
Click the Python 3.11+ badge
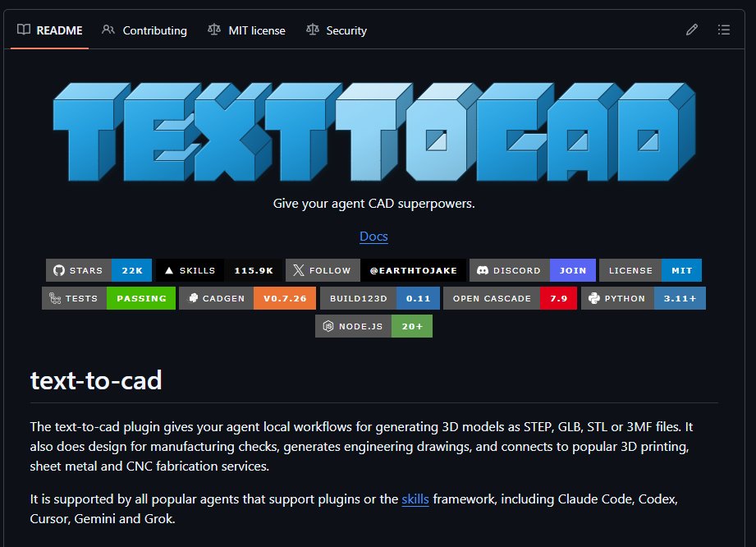pos(644,298)
